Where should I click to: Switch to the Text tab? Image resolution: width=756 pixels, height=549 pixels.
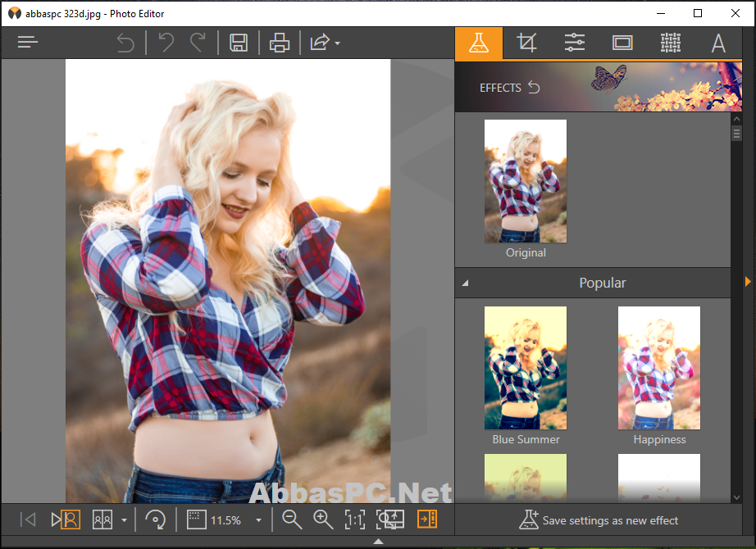718,43
